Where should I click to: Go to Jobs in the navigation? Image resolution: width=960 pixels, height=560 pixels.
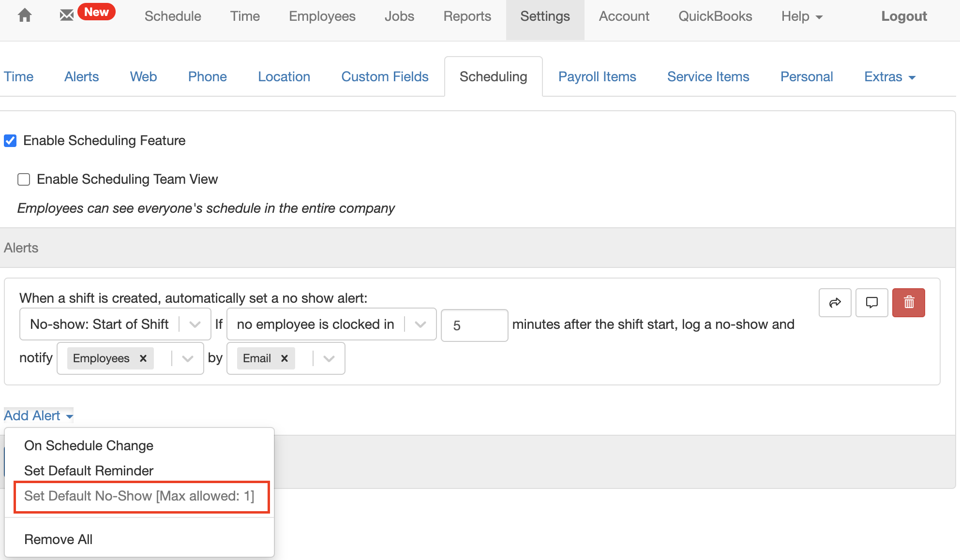click(399, 16)
